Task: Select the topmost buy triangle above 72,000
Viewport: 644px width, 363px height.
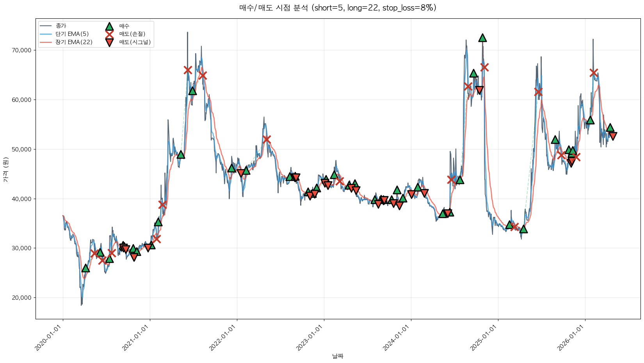Action: [x=482, y=38]
